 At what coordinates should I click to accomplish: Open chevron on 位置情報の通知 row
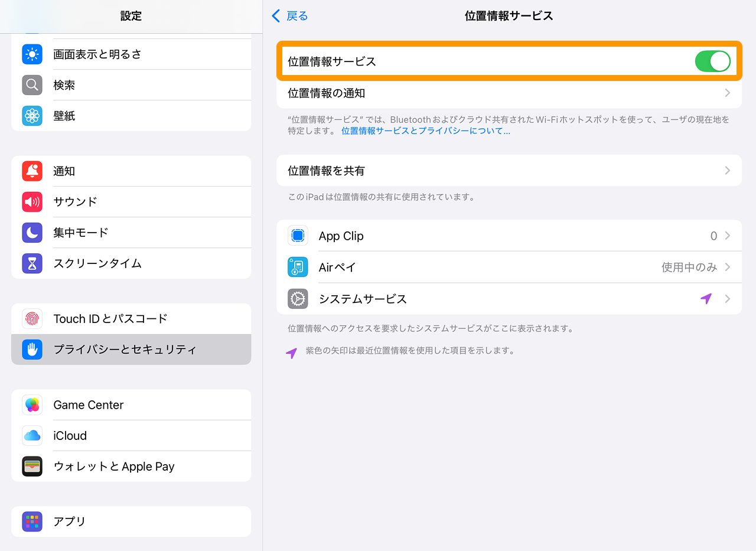coord(728,93)
